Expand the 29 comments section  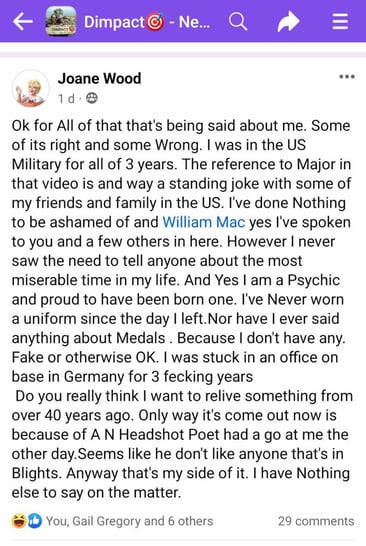(316, 521)
